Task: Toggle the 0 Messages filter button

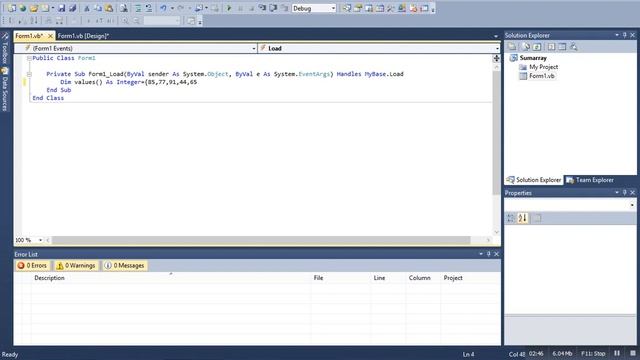Action: tap(124, 266)
